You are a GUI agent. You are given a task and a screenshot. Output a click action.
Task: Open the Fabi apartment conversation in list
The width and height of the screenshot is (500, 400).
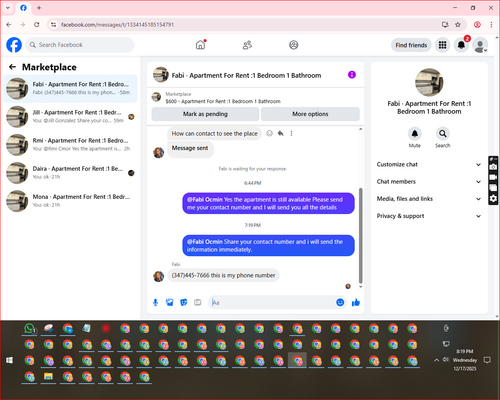click(x=70, y=88)
